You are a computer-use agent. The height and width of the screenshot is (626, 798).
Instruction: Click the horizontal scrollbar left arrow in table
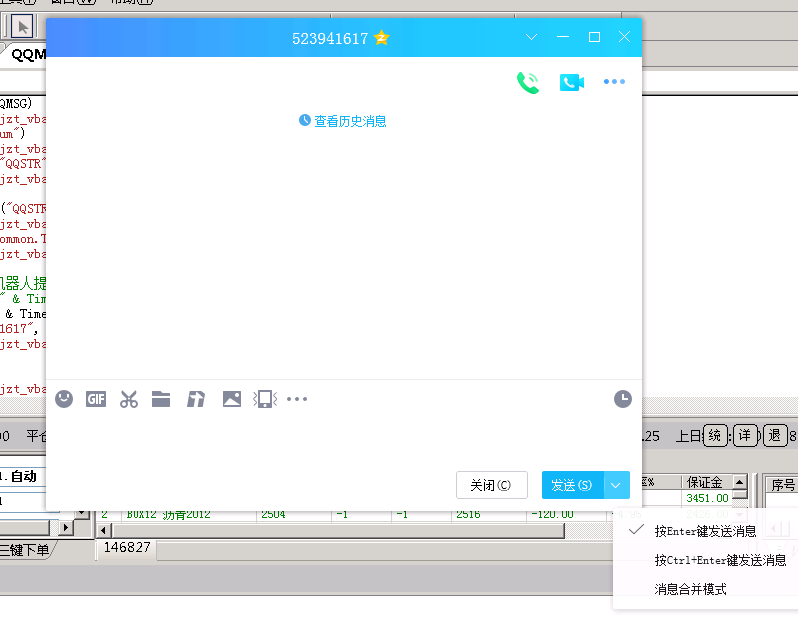(x=104, y=531)
